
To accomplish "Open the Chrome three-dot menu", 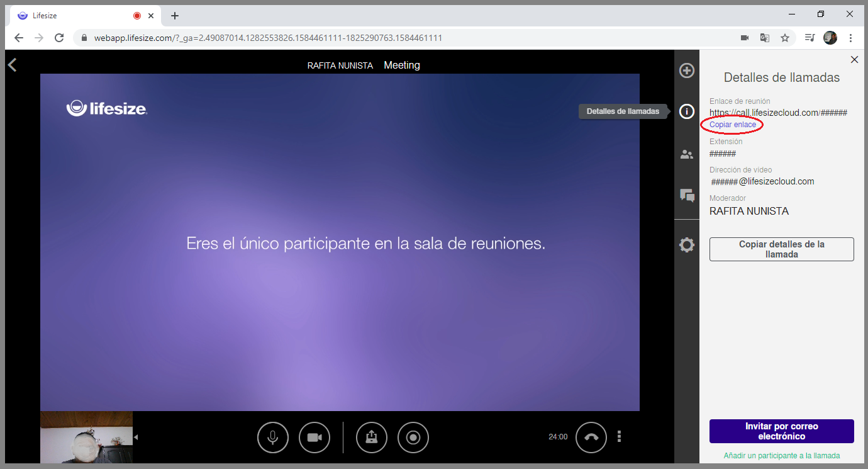I will (x=850, y=38).
